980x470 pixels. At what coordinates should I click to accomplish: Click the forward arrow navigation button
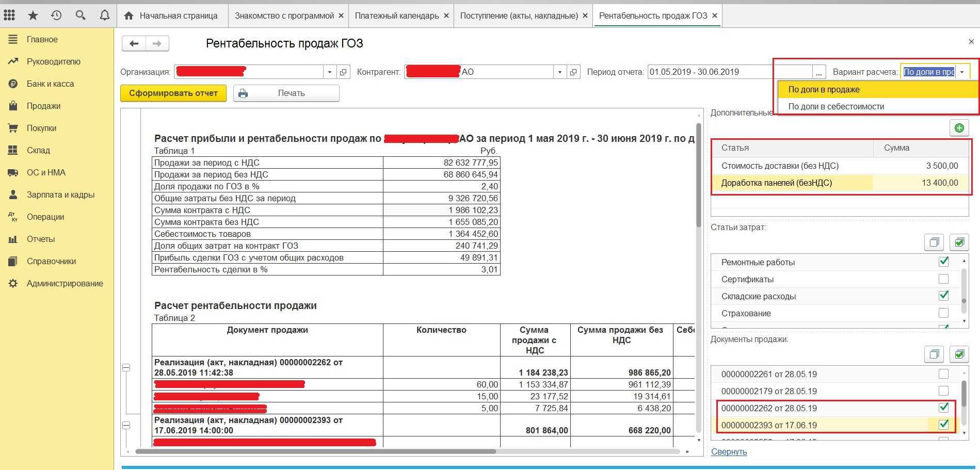pyautogui.click(x=157, y=43)
